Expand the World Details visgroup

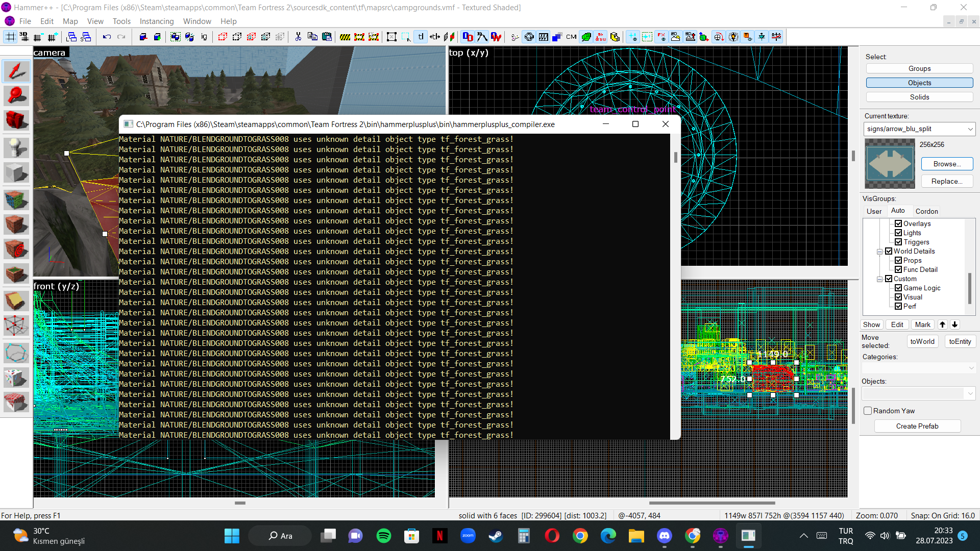click(879, 251)
